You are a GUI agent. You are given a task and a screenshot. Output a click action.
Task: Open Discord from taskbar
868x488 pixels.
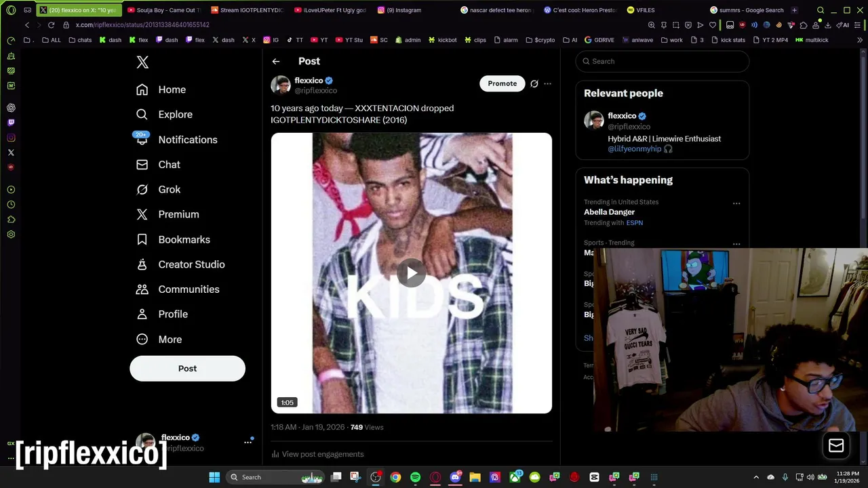coord(455,477)
